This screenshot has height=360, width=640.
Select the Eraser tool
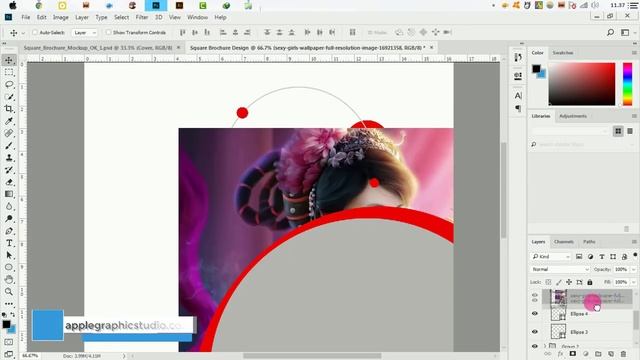click(x=9, y=182)
